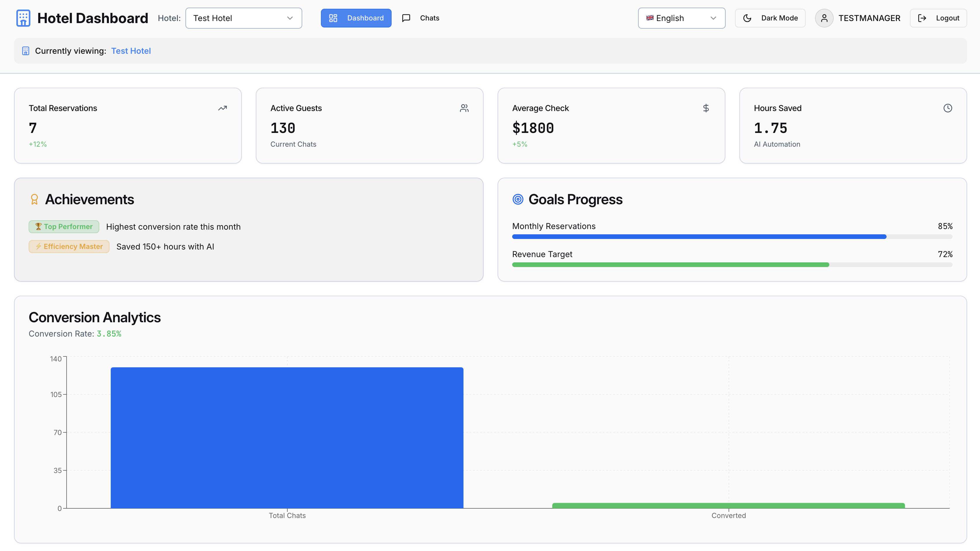Expand the hotel picker chevron arrow
The height and width of the screenshot is (551, 980).
[x=290, y=18]
